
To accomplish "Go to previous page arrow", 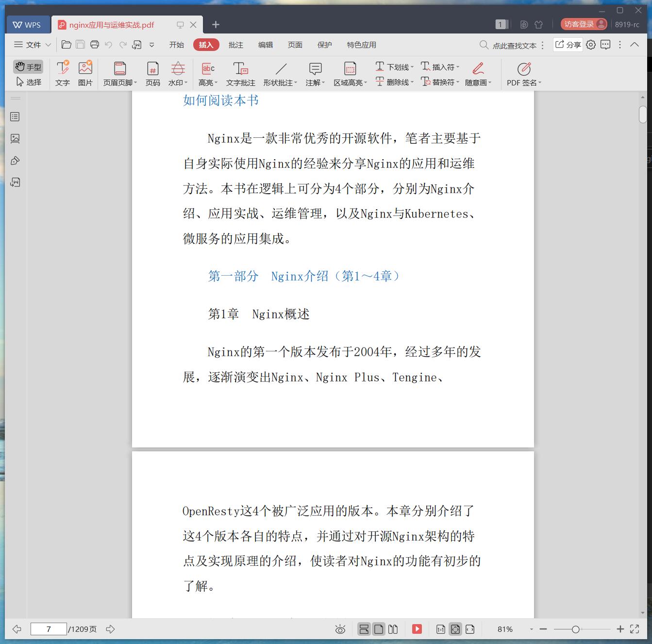I will [x=17, y=629].
